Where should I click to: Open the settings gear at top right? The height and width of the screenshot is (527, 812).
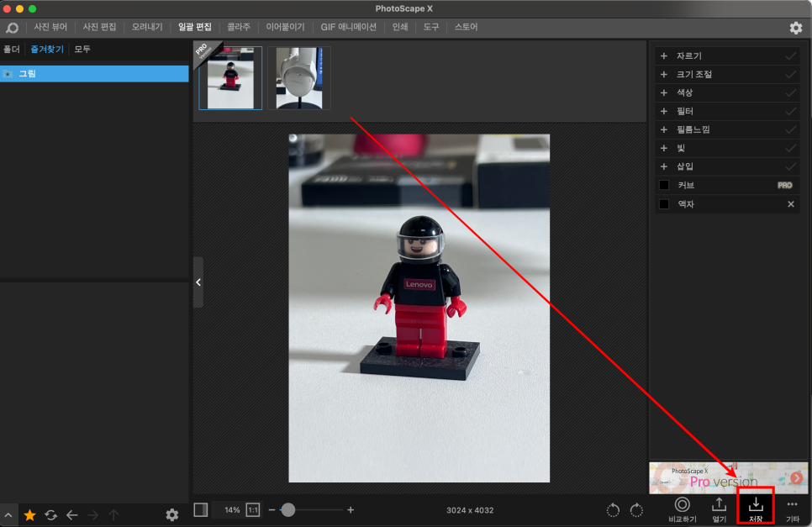pos(796,28)
